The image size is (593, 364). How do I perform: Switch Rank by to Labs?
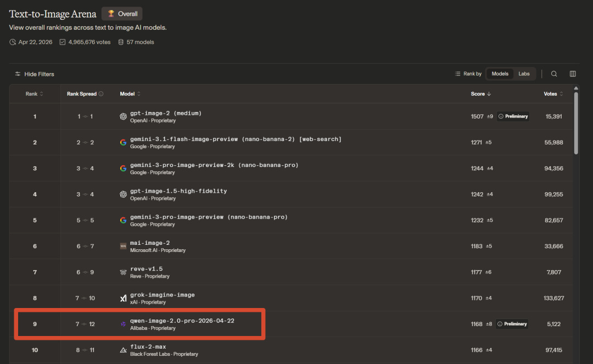pos(524,74)
